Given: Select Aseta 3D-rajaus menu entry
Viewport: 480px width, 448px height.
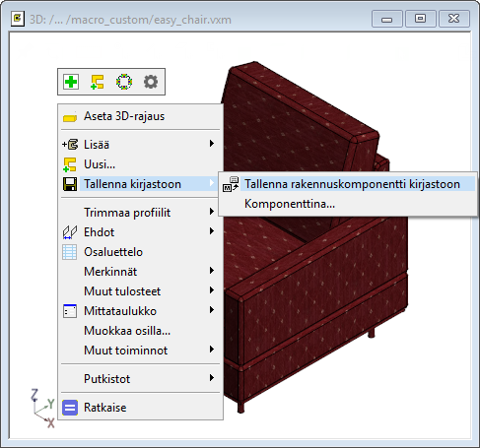Looking at the screenshot, I should point(140,116).
